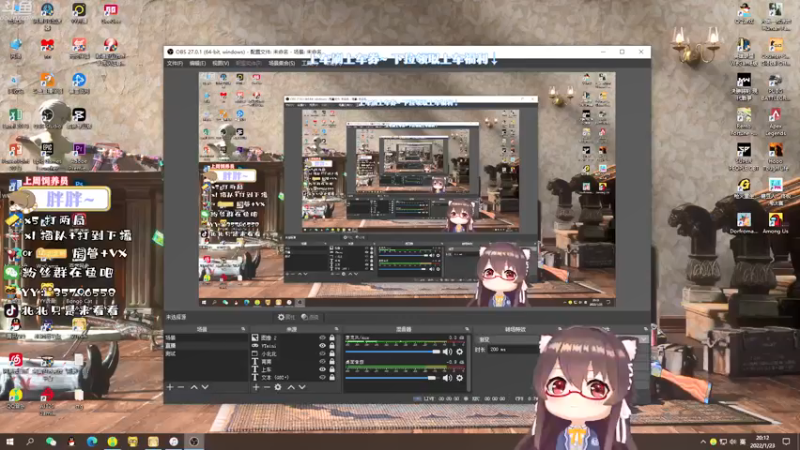800x450 pixels.
Task: Move the selected scene up
Action: coord(194,387)
